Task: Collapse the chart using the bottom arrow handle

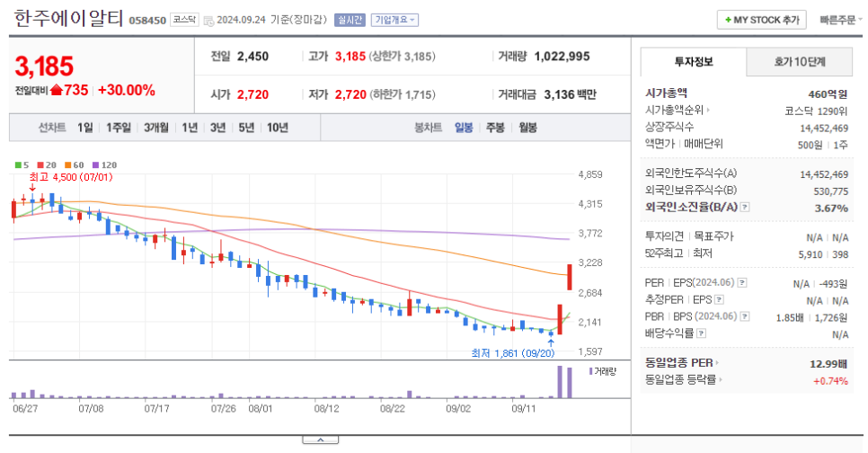Action: (320, 440)
